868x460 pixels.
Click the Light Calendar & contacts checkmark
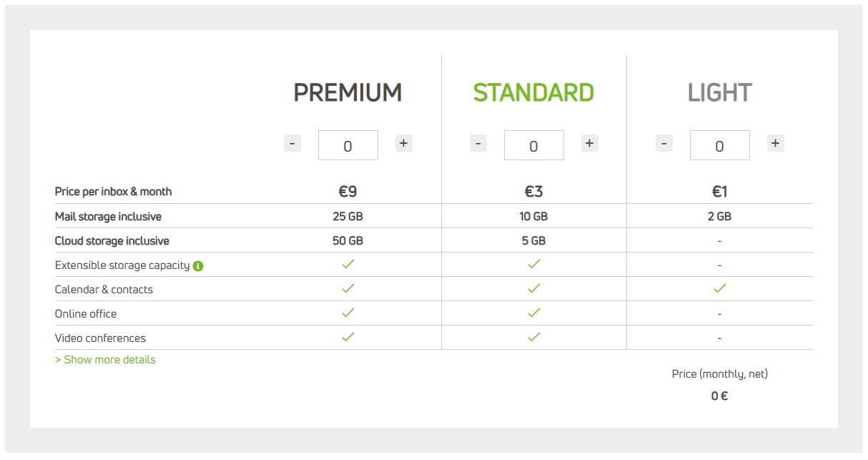coord(719,288)
